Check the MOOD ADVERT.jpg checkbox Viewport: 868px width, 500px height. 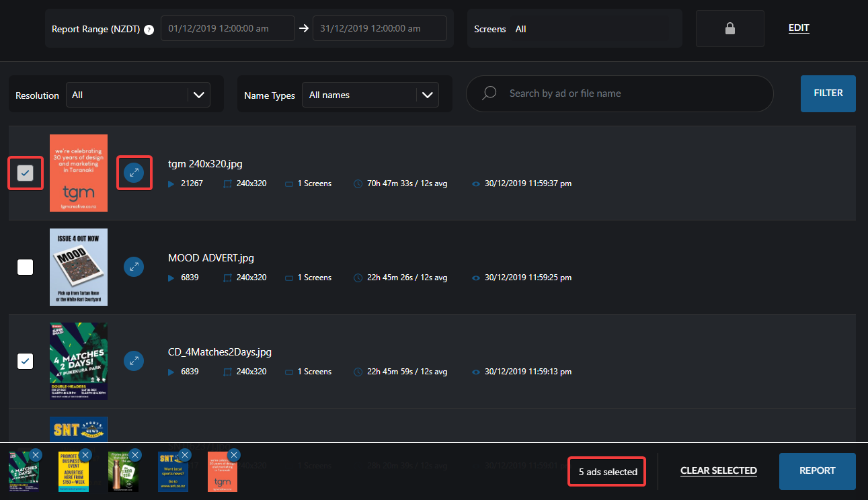coord(25,267)
